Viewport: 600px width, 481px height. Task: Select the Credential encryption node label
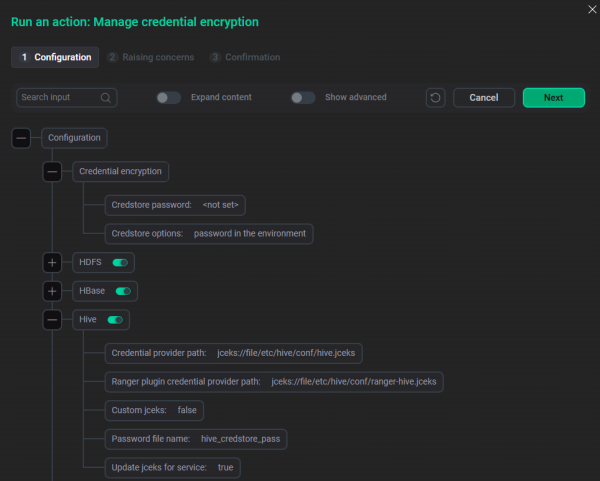pos(120,171)
